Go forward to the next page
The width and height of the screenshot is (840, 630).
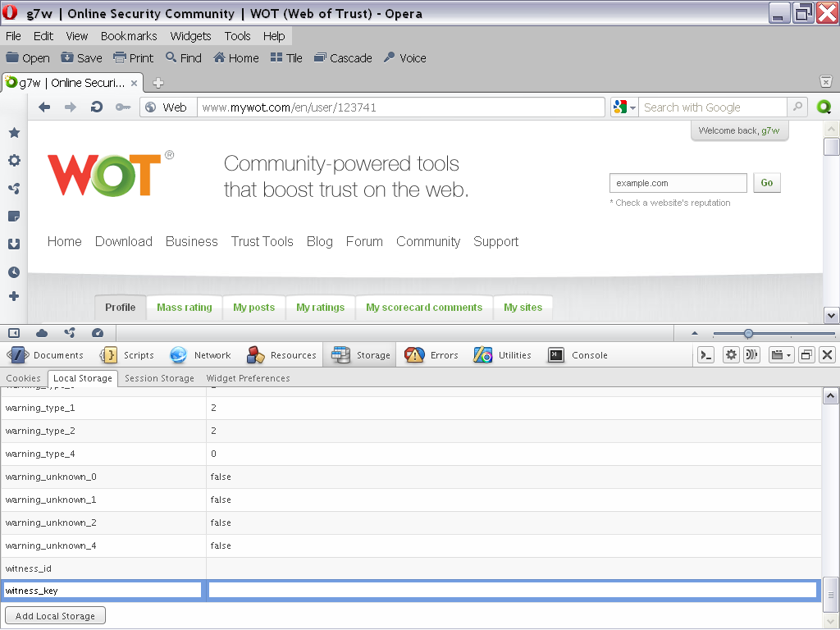(71, 107)
